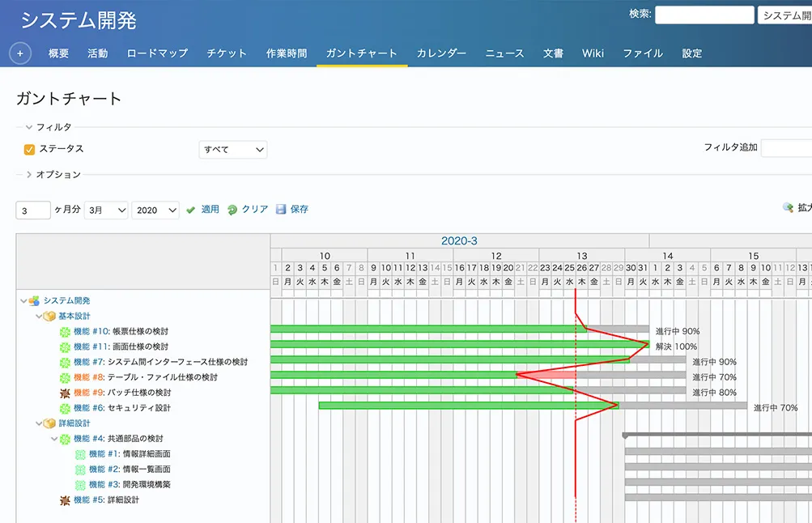
Task: Click the bug icon next to 機能 #9
Action: click(x=65, y=393)
